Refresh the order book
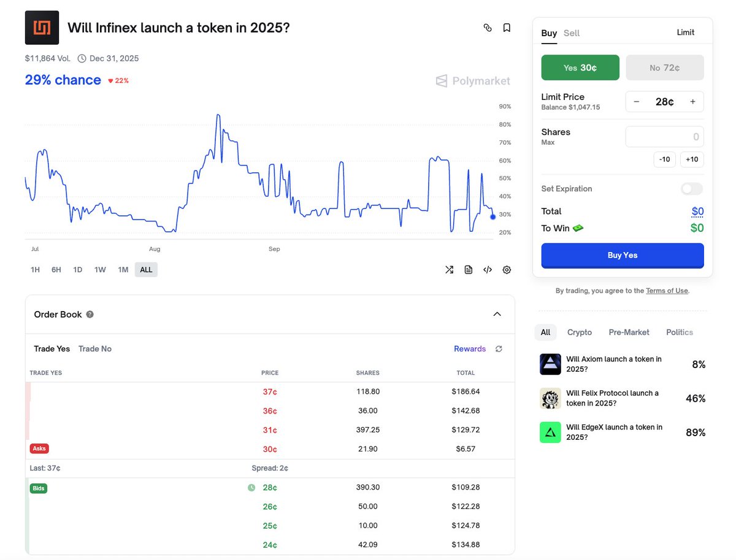This screenshot has height=560, width=736. pos(499,349)
